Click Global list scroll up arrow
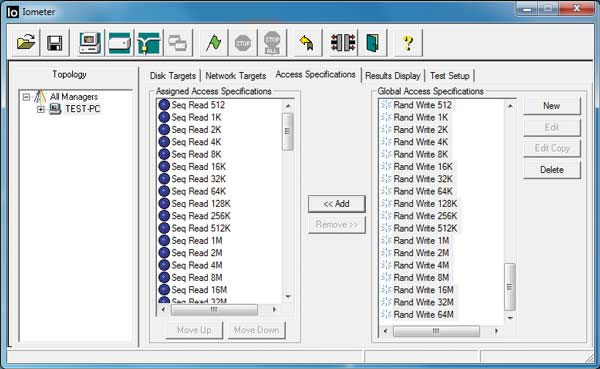This screenshot has width=600, height=369. pos(510,106)
